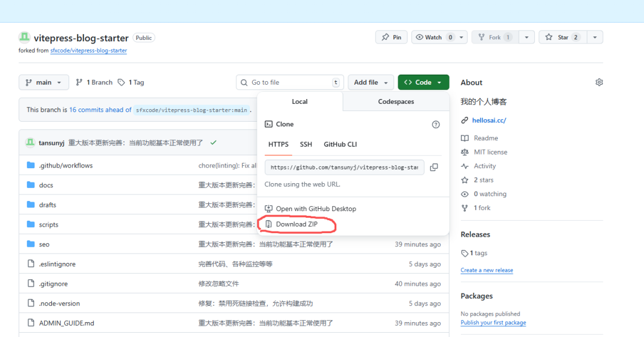Viewport: 644px width, 337px height.
Task: Select the SSH clone option
Action: pos(306,144)
